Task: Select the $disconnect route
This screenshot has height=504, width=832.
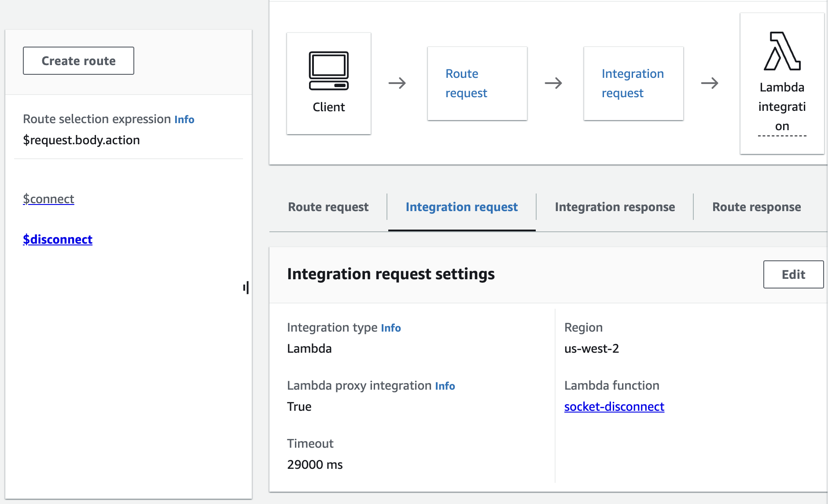Action: [x=58, y=239]
